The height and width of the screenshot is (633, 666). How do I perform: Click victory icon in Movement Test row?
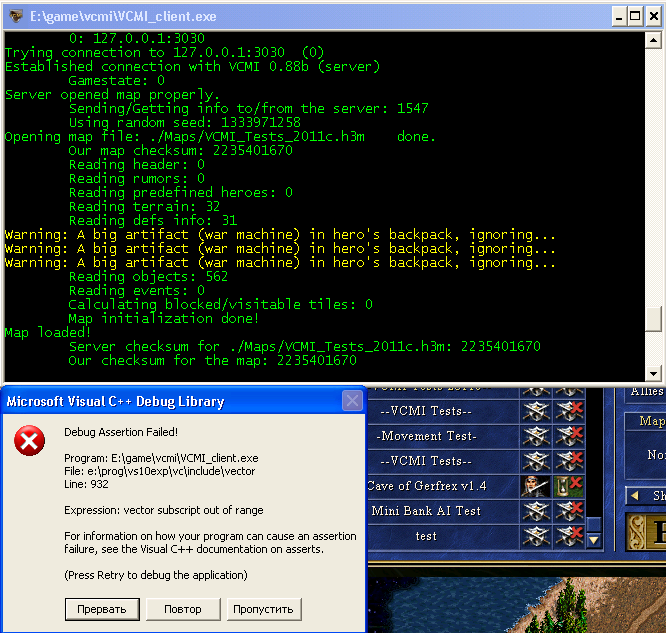pyautogui.click(x=537, y=436)
